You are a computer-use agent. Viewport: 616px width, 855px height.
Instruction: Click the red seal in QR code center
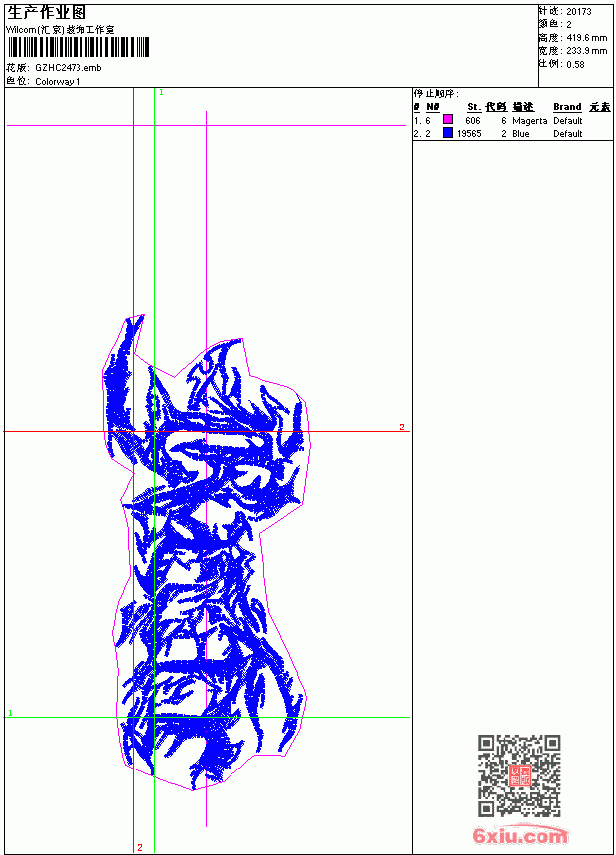coord(519,775)
